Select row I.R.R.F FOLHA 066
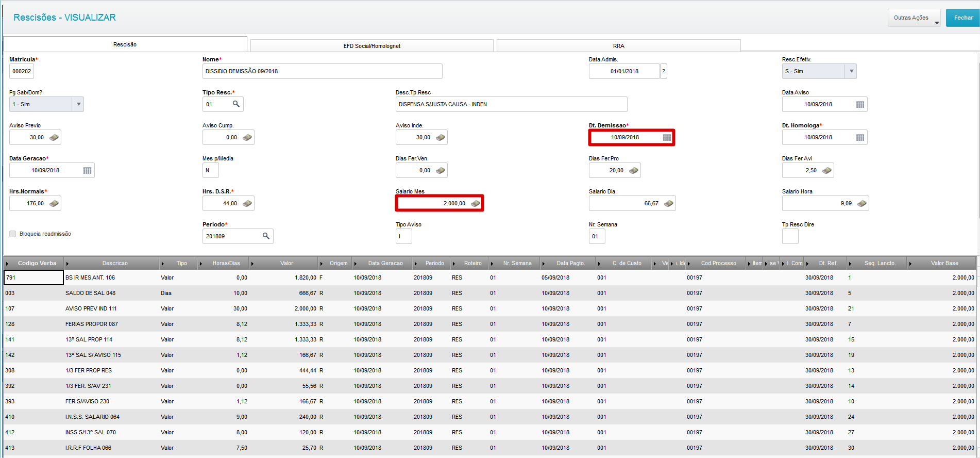980x458 pixels. [x=489, y=448]
